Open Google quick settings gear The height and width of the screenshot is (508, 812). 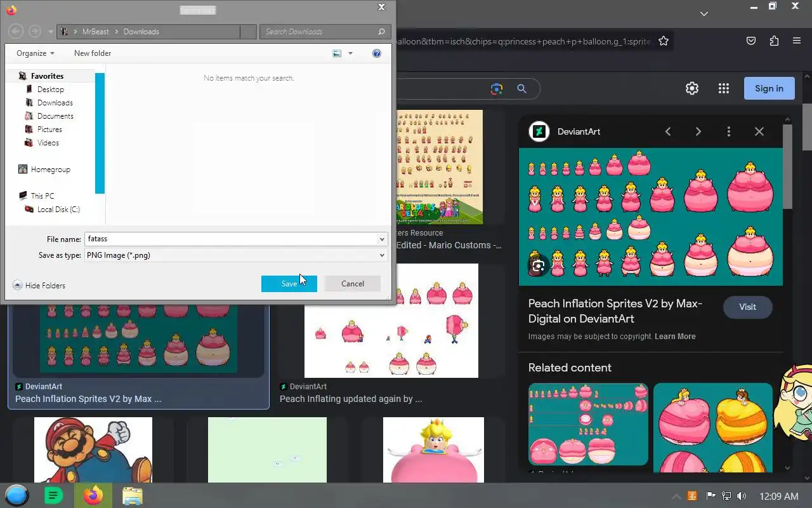[x=692, y=89]
